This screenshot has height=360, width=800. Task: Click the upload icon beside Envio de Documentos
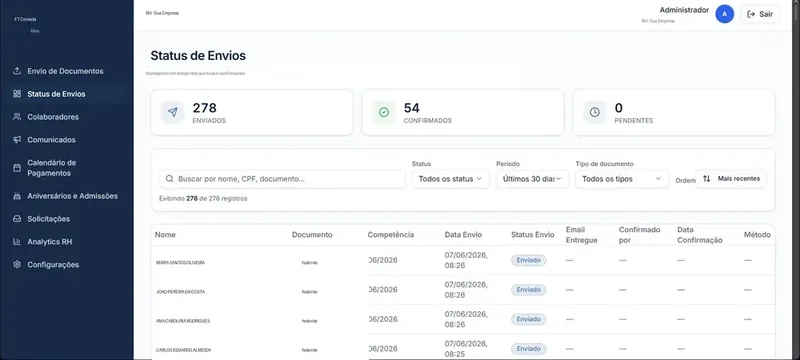point(17,71)
